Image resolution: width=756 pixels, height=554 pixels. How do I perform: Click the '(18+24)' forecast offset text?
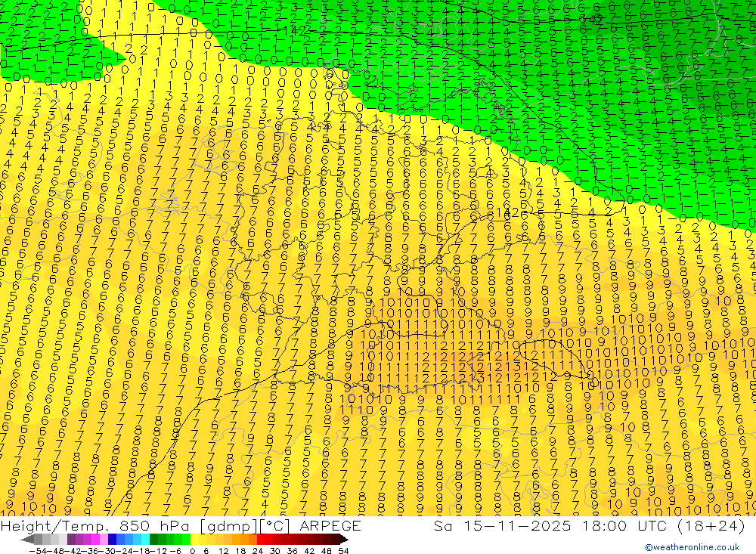[711, 526]
